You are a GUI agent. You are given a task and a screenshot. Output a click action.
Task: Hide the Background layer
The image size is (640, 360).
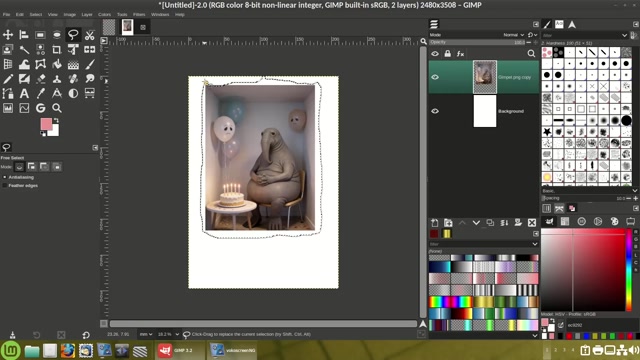coord(435,111)
